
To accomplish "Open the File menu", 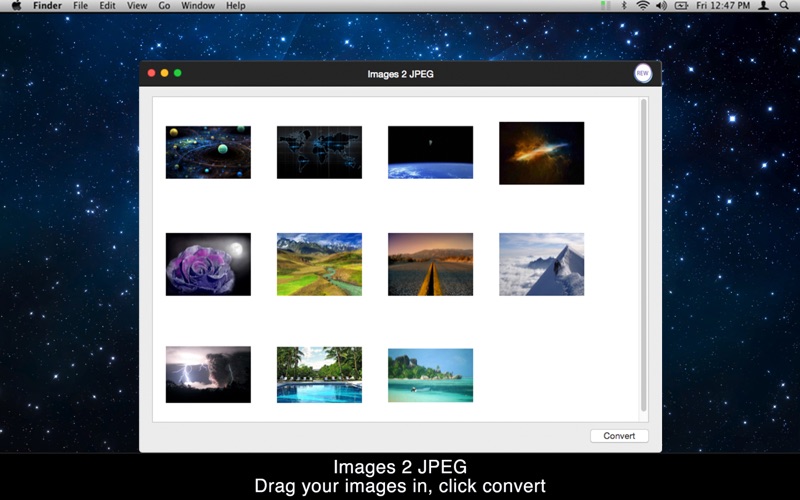I will pyautogui.click(x=80, y=6).
